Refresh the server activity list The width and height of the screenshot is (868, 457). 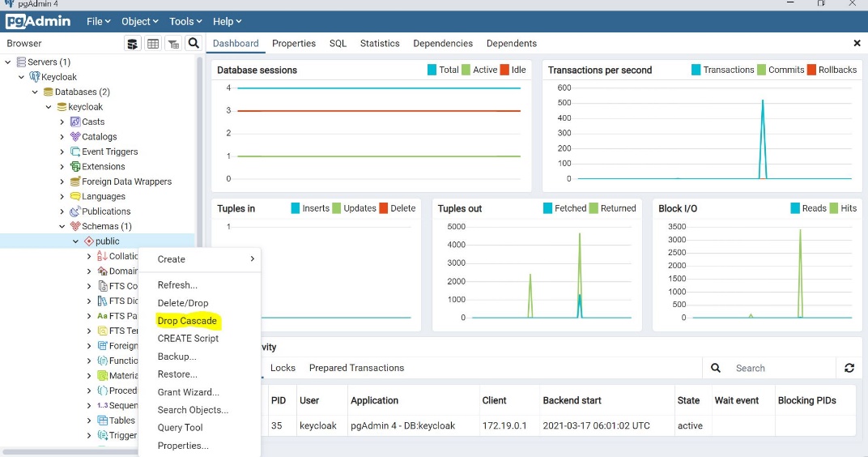coord(849,368)
